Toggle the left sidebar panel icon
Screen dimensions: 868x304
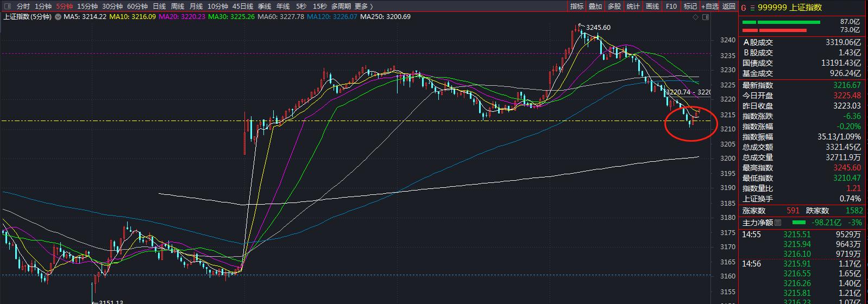click(x=7, y=7)
